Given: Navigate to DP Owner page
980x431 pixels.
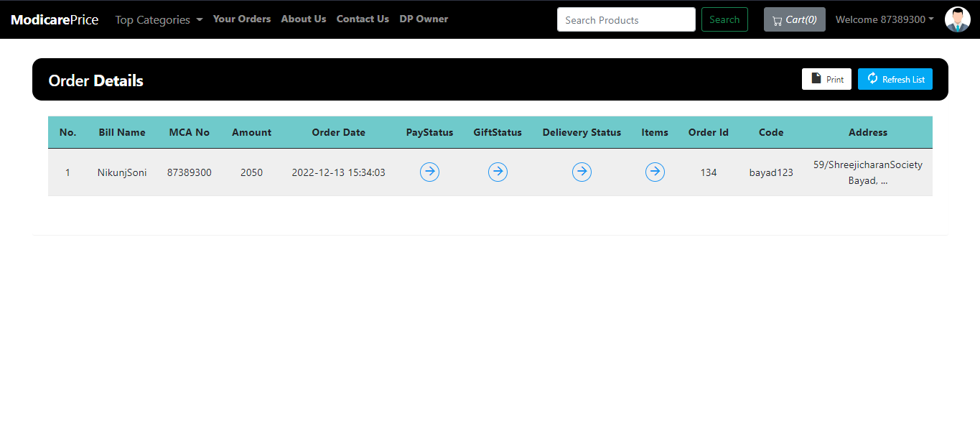Looking at the screenshot, I should (424, 19).
